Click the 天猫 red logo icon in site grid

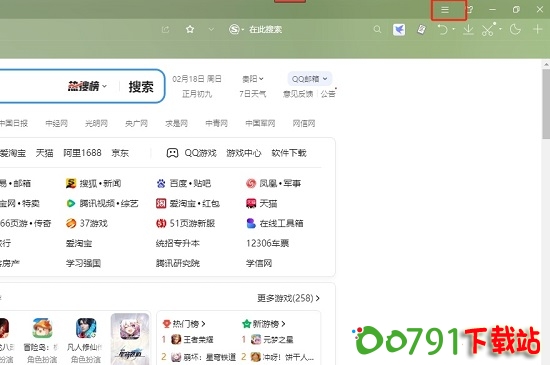[x=251, y=203]
